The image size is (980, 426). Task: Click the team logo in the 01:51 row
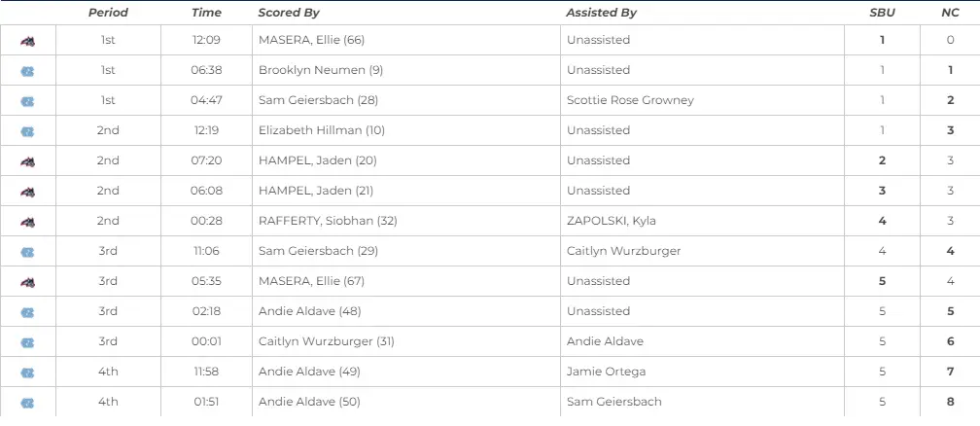(28, 403)
